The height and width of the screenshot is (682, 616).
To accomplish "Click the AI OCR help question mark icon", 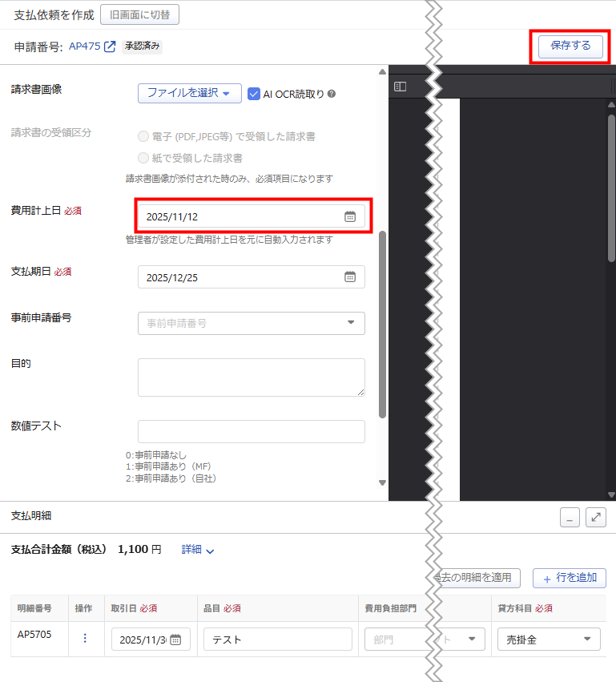I will [332, 94].
